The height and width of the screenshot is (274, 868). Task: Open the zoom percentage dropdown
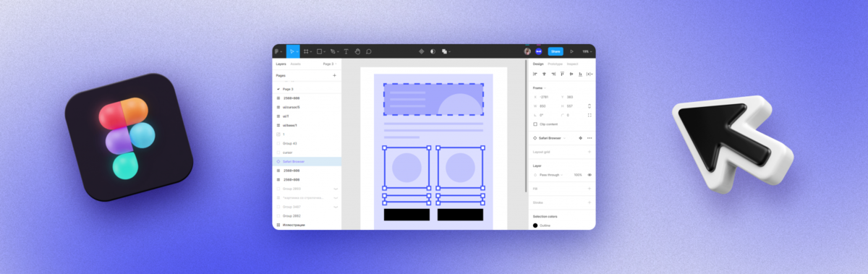click(x=586, y=51)
